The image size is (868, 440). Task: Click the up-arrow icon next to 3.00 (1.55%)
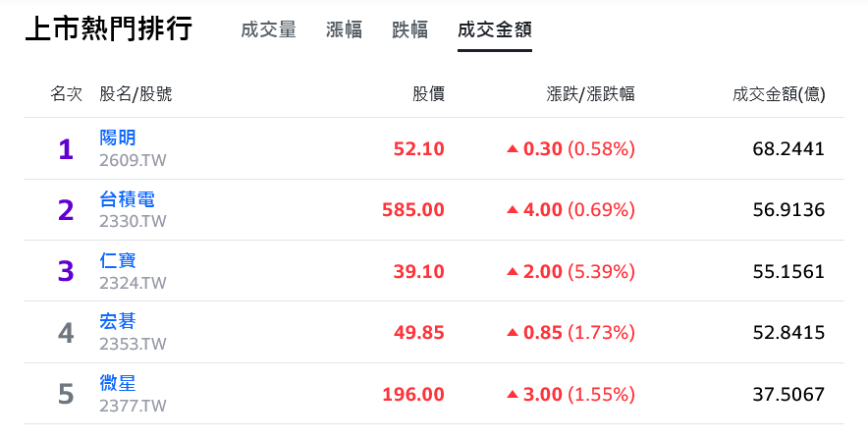click(513, 394)
